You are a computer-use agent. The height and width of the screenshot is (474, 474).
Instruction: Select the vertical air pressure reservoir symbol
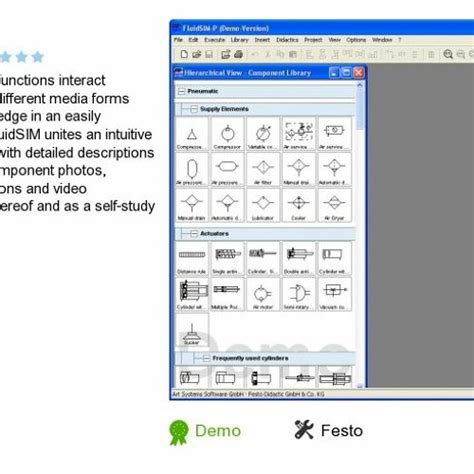(x=192, y=169)
